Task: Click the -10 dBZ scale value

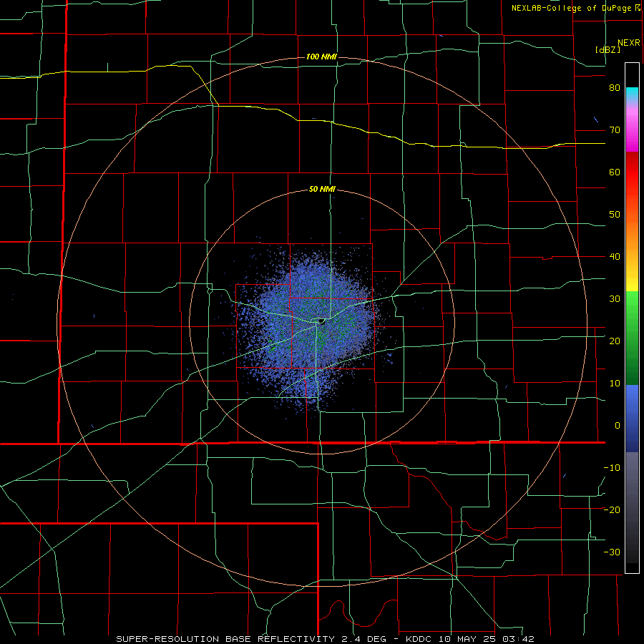Action: [x=612, y=467]
